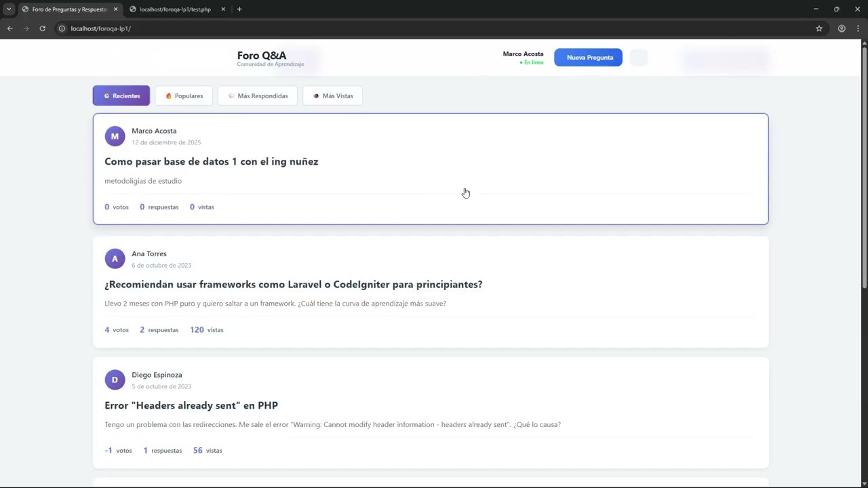Open a new browser tab with plus
This screenshot has width=868, height=488.
click(x=239, y=9)
